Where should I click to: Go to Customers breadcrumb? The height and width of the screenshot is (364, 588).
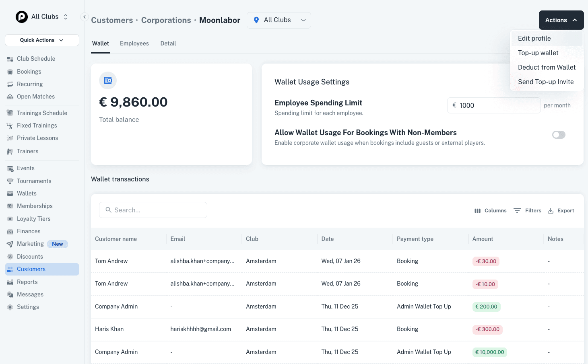click(112, 20)
